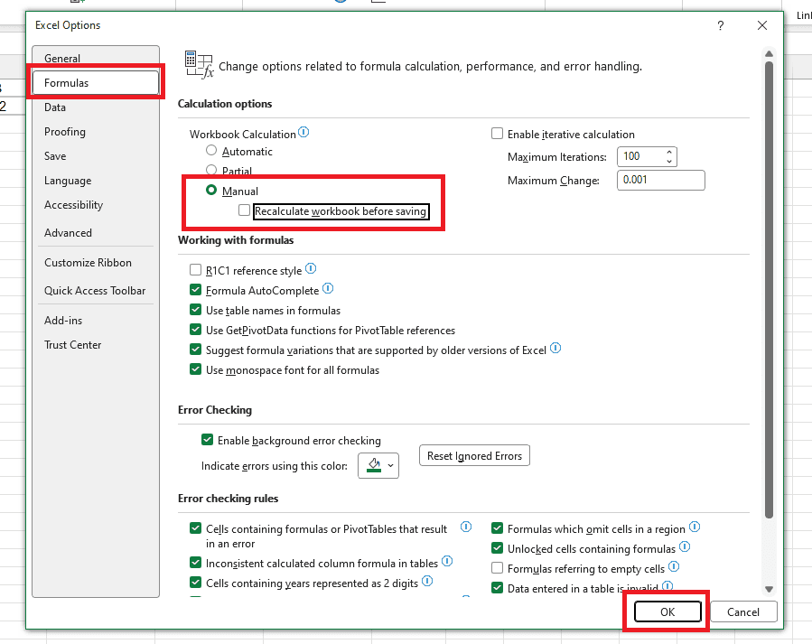Click info icon beside Suggest formula variations
Viewport: 812px width, 644px height.
(x=555, y=348)
